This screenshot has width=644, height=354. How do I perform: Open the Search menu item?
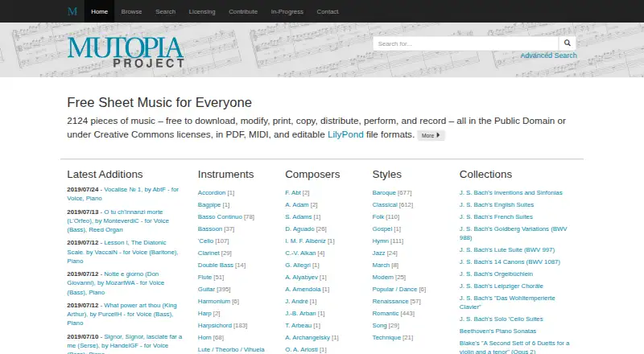(166, 11)
